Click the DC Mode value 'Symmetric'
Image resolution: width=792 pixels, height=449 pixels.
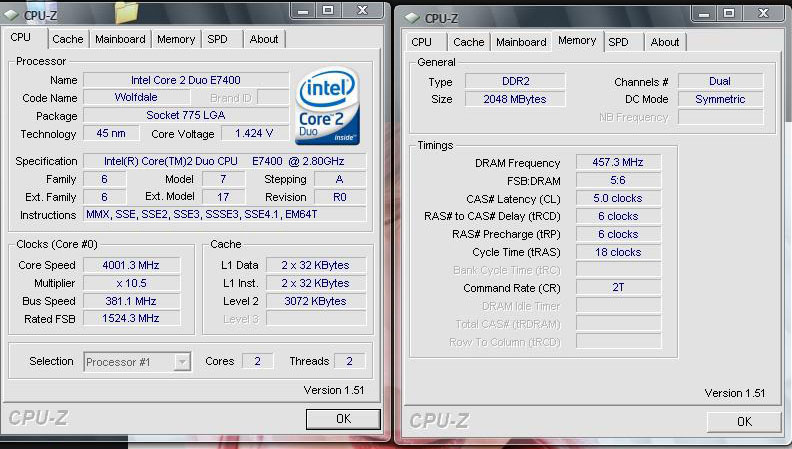tap(720, 99)
